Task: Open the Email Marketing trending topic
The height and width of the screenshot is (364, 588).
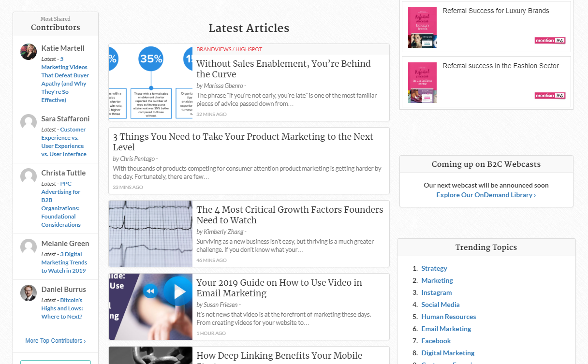Action: 446,329
